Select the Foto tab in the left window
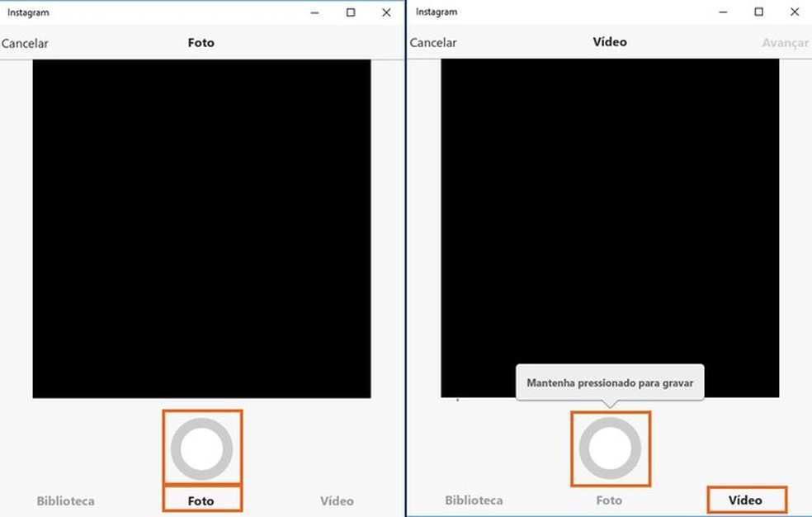812x517 pixels. point(201,501)
